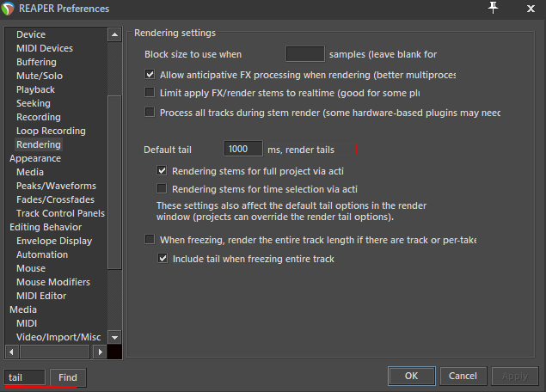This screenshot has height=392, width=546.
Task: Click the search box containing 'tail'
Action: (x=25, y=377)
